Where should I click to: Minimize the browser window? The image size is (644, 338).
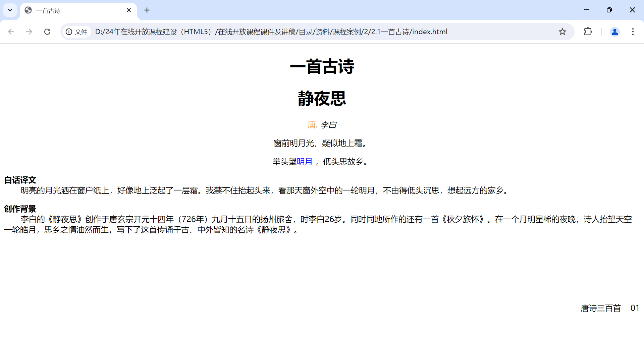pyautogui.click(x=586, y=10)
